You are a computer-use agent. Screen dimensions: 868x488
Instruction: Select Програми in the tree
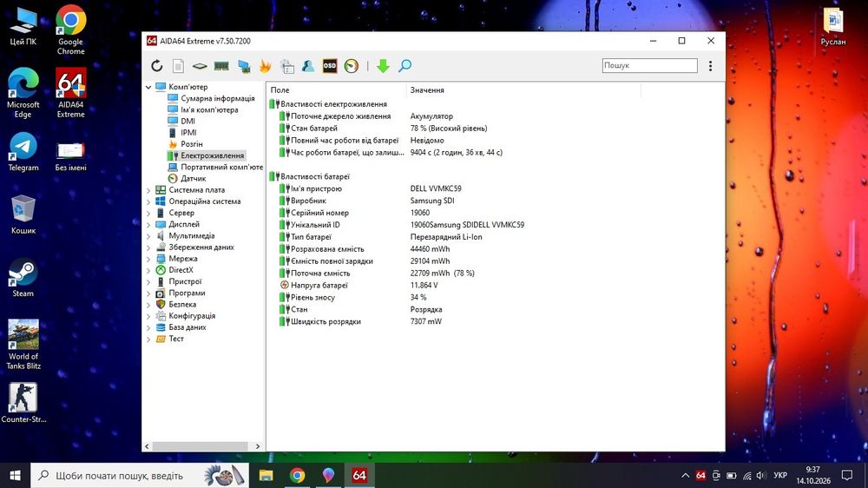(187, 293)
